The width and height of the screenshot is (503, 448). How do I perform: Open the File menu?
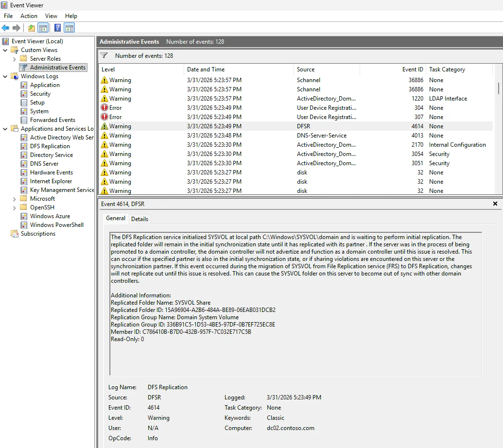coord(8,16)
